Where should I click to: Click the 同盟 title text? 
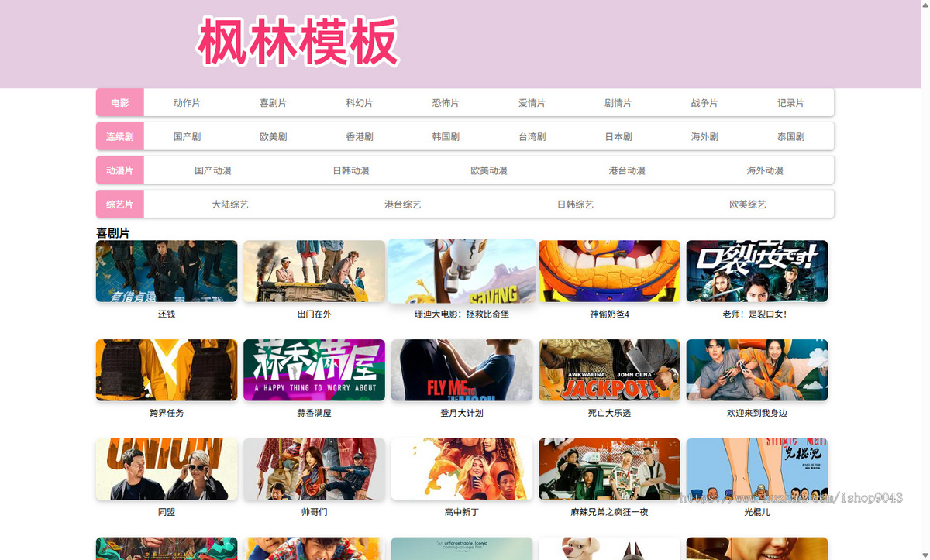tap(167, 513)
